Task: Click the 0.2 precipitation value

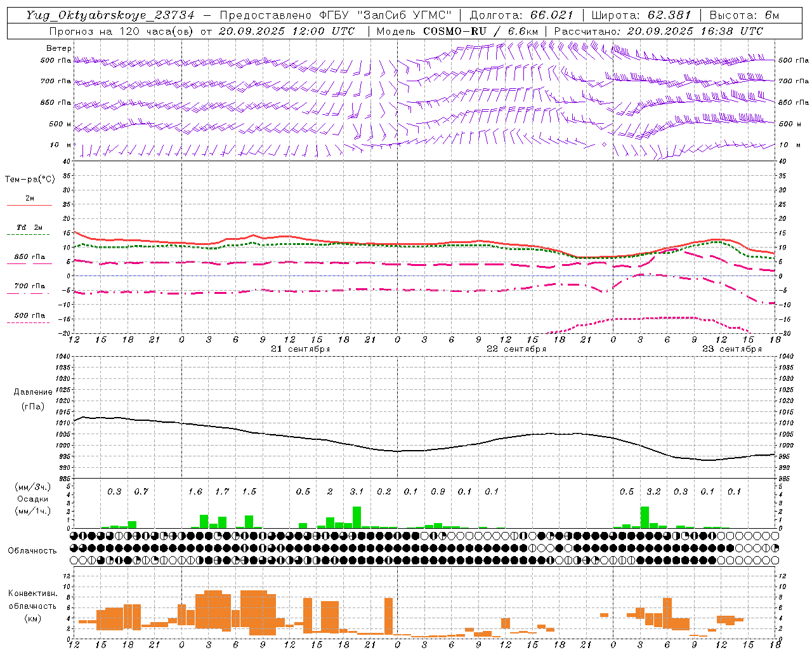Action: tap(384, 491)
